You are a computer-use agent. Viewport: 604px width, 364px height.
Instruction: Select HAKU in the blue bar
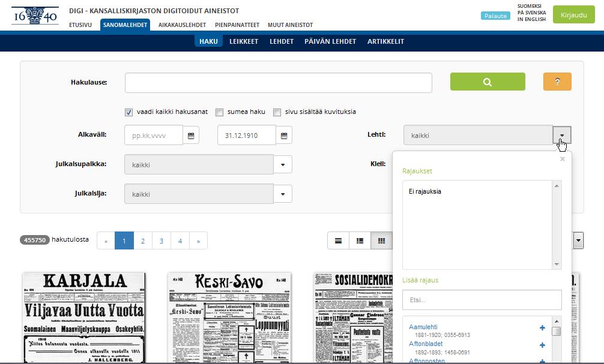point(208,41)
